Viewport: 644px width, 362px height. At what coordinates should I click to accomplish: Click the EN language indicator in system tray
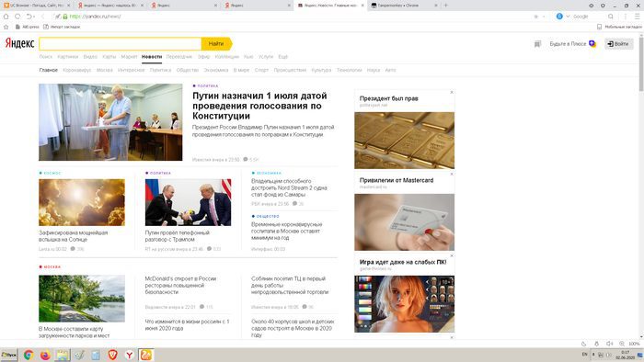coord(584,355)
